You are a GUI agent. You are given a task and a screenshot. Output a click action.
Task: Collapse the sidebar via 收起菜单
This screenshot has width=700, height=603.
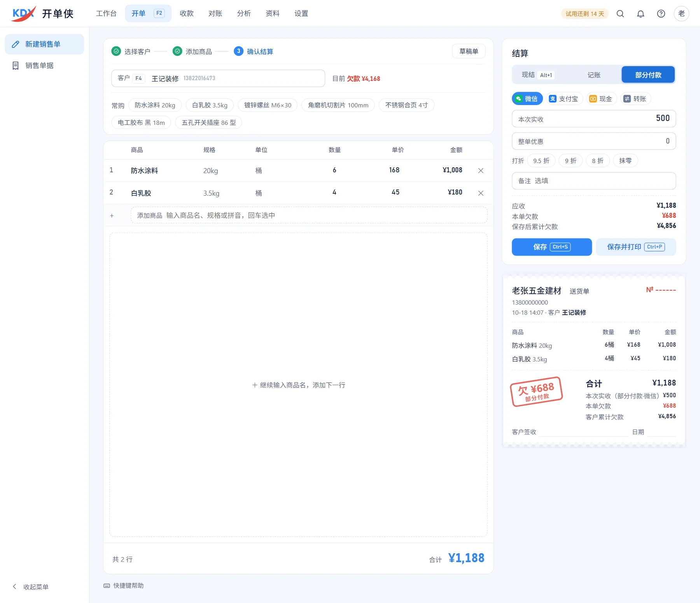[31, 587]
